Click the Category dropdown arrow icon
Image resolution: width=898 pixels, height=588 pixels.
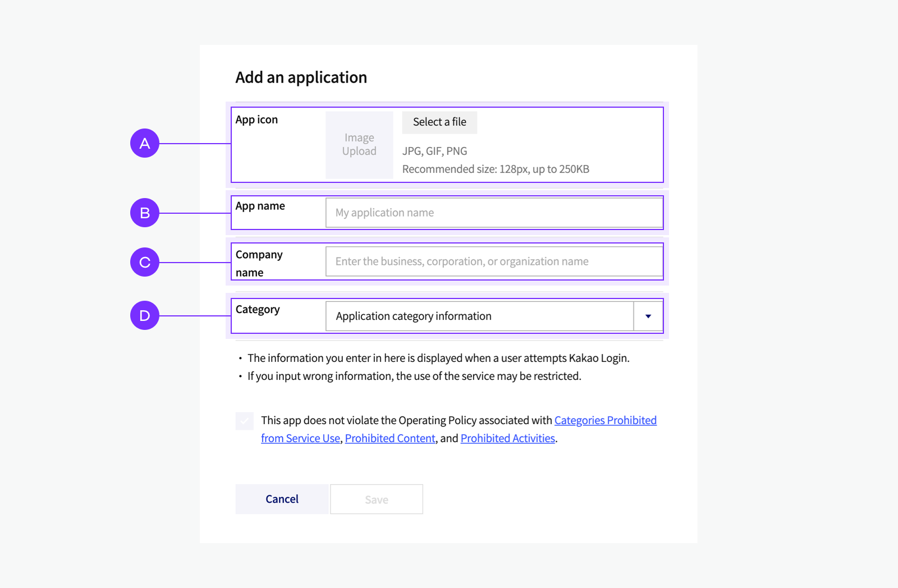click(x=648, y=316)
